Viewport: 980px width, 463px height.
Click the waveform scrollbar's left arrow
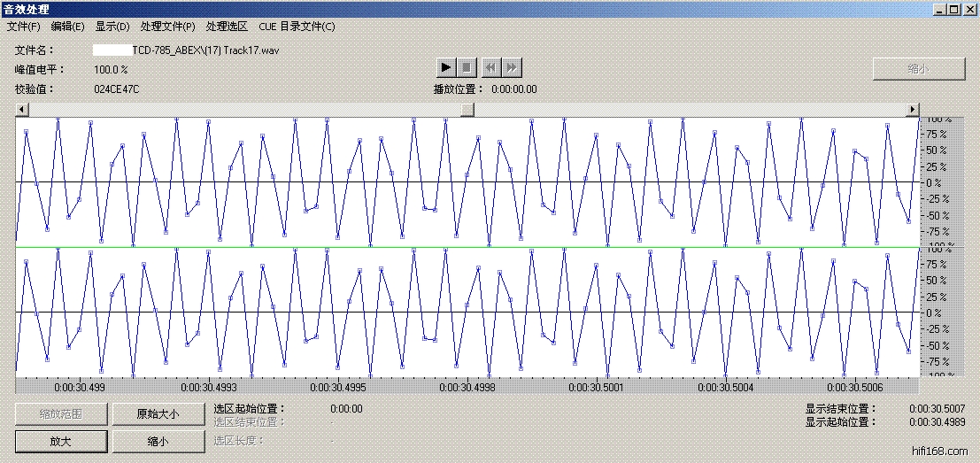coord(22,109)
